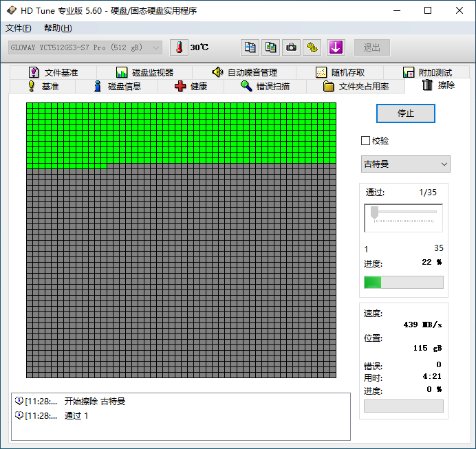This screenshot has height=449, width=476.
Task: Click the copy screenshot to clipboard icon
Action: coord(270,47)
